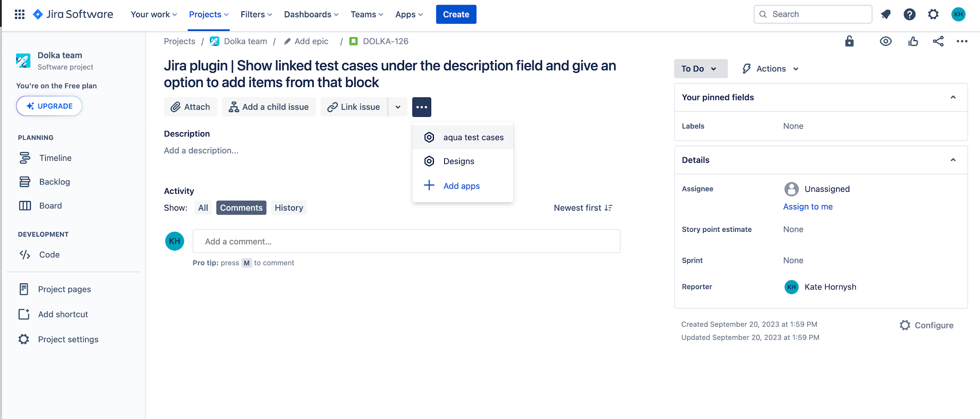980x419 pixels.
Task: Open the To Do status dropdown
Action: point(700,69)
